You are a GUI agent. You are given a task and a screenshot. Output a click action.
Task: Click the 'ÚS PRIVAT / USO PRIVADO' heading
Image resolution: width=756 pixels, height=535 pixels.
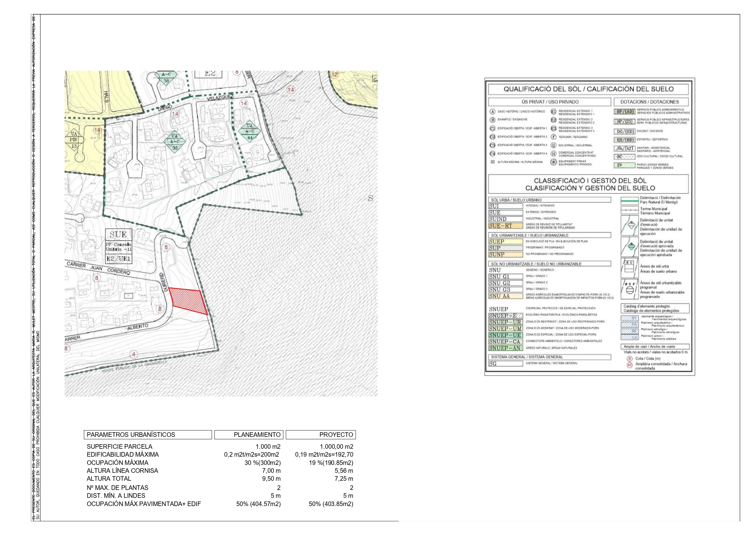tap(550, 102)
